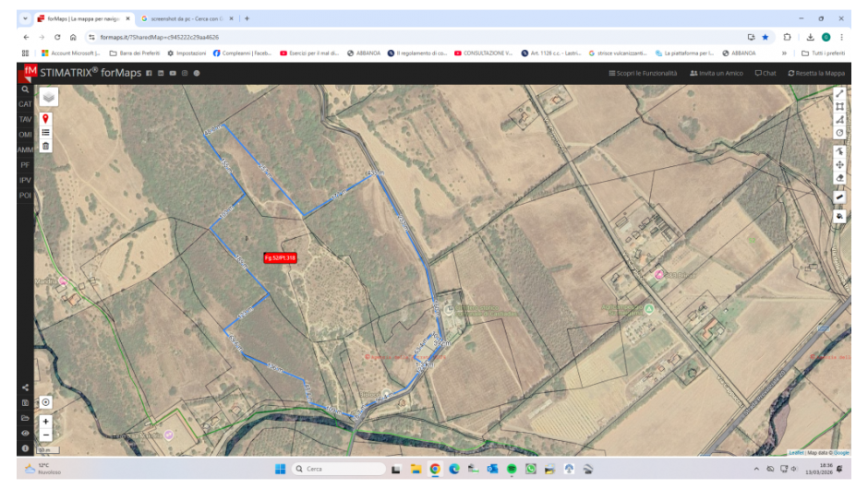Click the trash delete icon on map
This screenshot has width=868, height=489.
[x=45, y=146]
